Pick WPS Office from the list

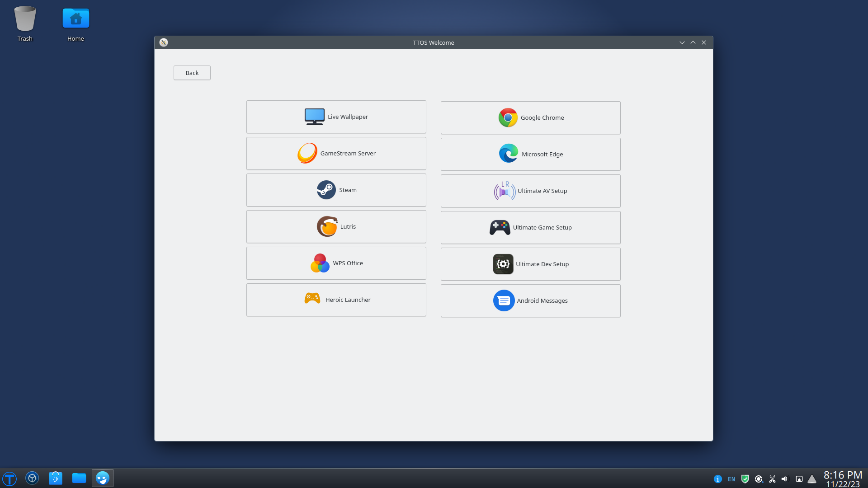(336, 263)
